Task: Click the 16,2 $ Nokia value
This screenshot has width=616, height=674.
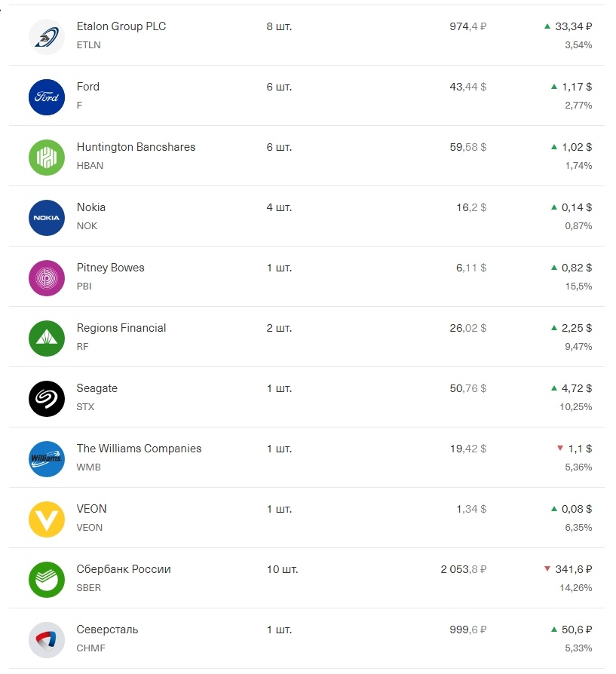Action: click(x=471, y=207)
